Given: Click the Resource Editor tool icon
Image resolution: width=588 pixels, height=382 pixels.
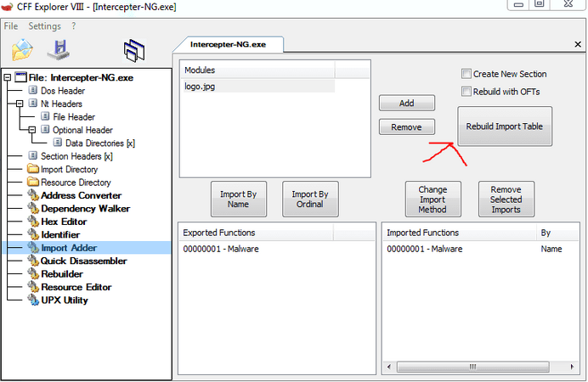Looking at the screenshot, I should coord(33,287).
